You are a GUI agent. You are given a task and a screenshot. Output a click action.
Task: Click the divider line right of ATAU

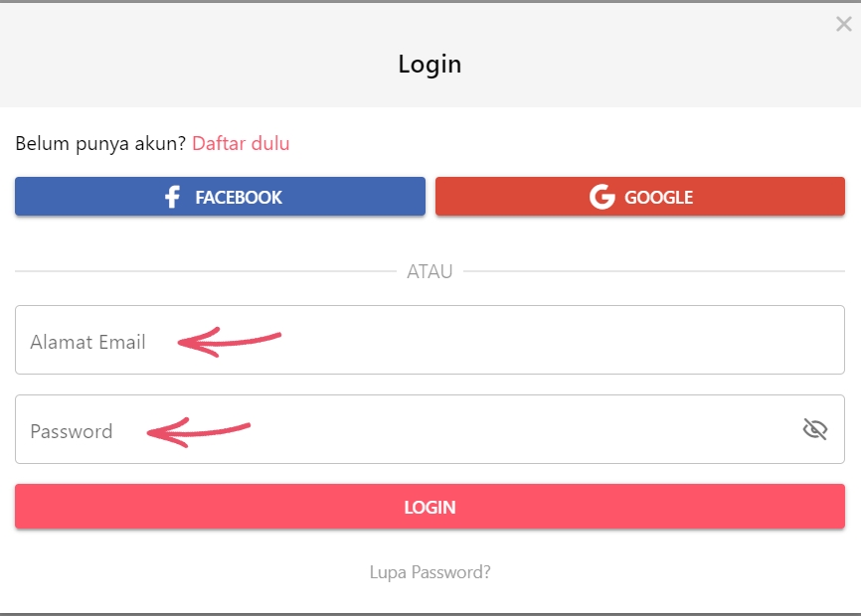tap(656, 271)
